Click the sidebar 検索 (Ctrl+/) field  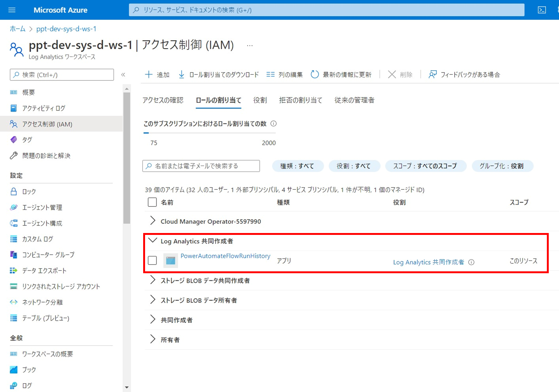(62, 75)
